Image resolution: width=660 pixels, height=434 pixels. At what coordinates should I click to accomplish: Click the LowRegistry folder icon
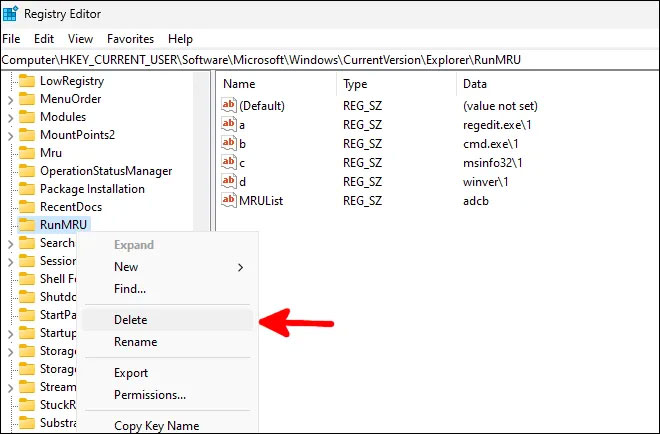click(26, 81)
